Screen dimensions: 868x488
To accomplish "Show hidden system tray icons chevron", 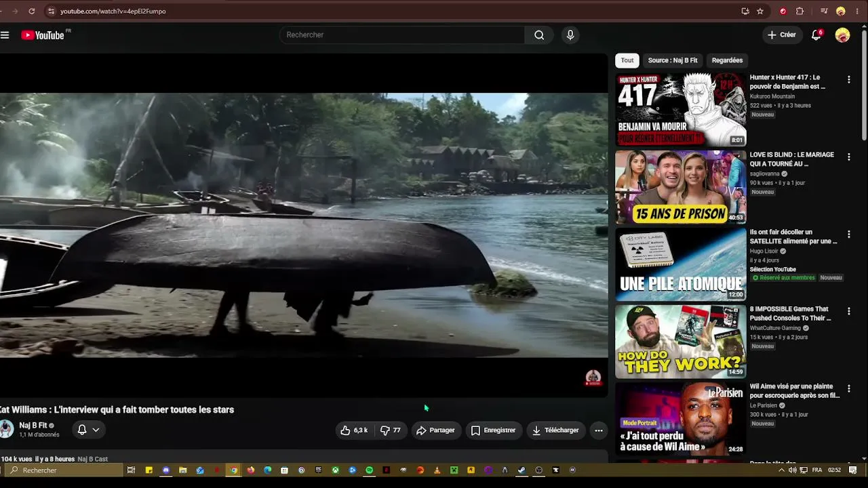I will 781,470.
